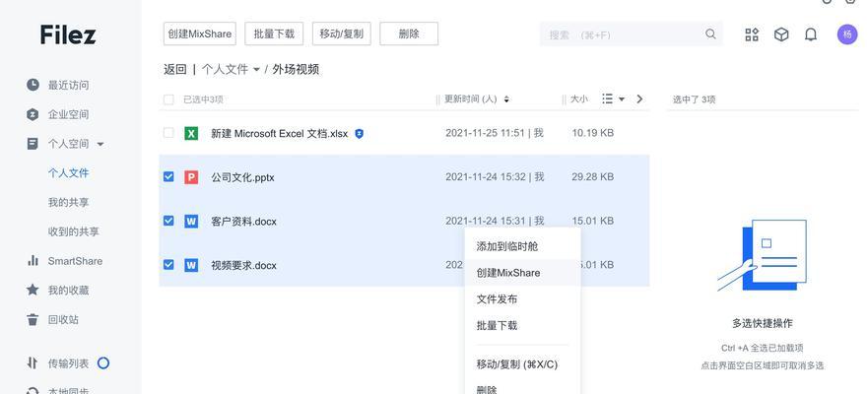Click file name 公司文化.pptx

[x=242, y=177]
